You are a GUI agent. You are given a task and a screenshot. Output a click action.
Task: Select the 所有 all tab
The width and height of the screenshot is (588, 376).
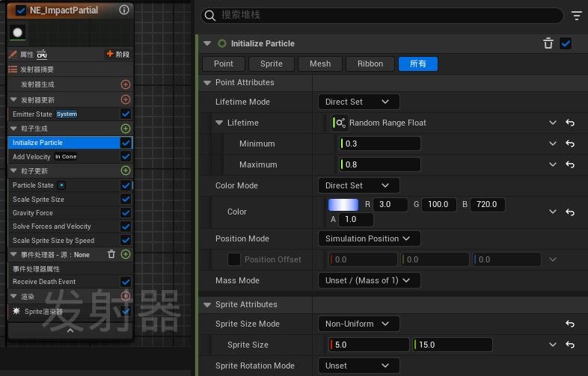pyautogui.click(x=417, y=64)
